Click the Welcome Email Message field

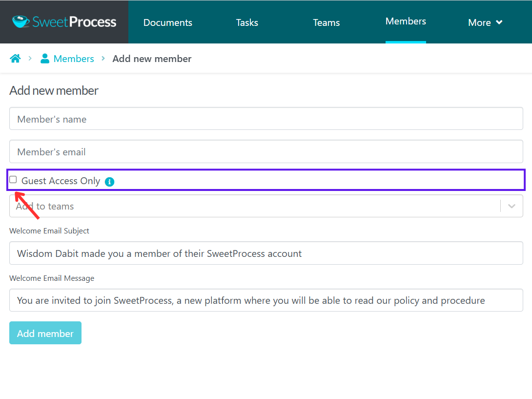266,300
